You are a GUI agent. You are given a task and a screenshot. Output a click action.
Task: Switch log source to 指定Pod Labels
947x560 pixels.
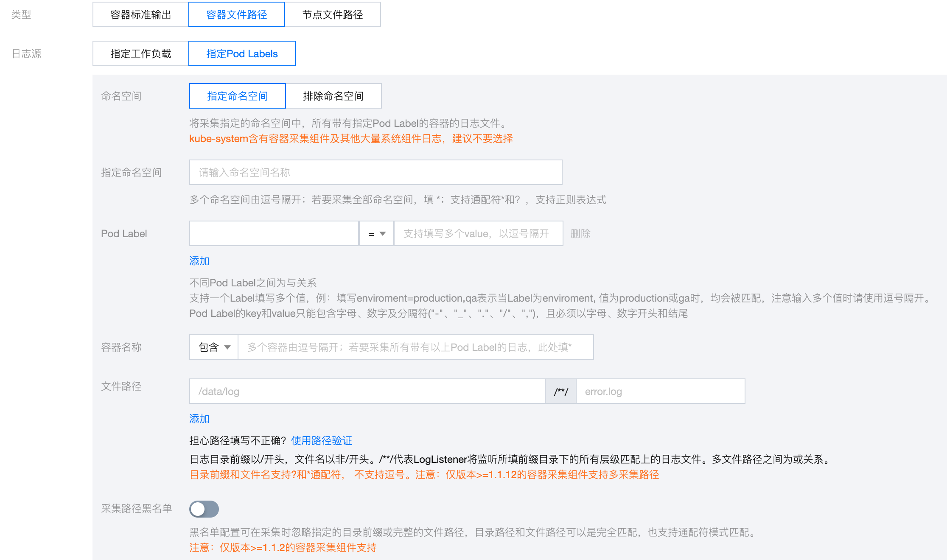241,54
